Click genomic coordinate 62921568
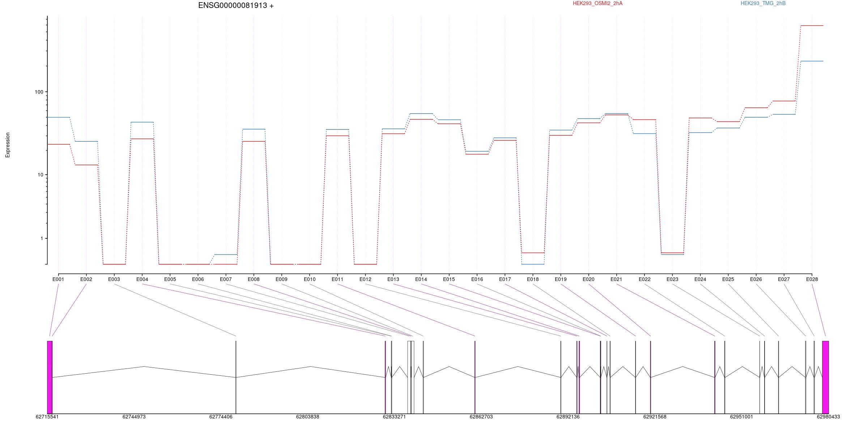This screenshot has height=434, width=868. (x=655, y=417)
